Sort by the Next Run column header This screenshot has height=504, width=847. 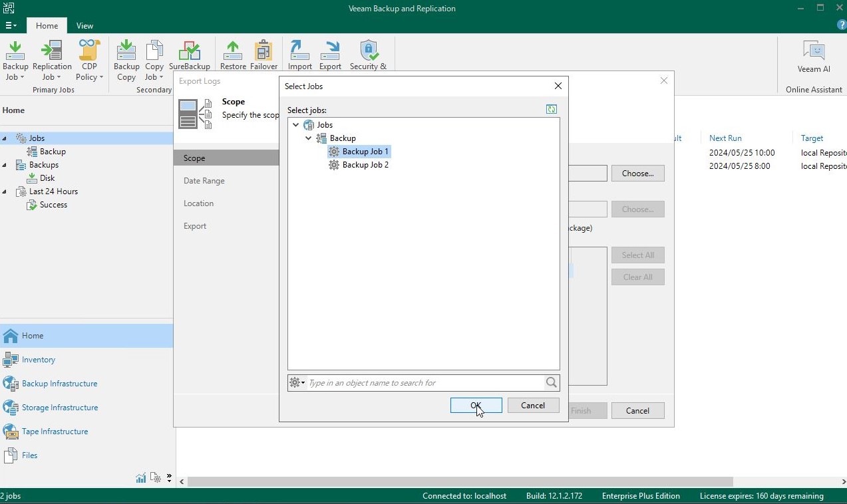[x=725, y=138]
